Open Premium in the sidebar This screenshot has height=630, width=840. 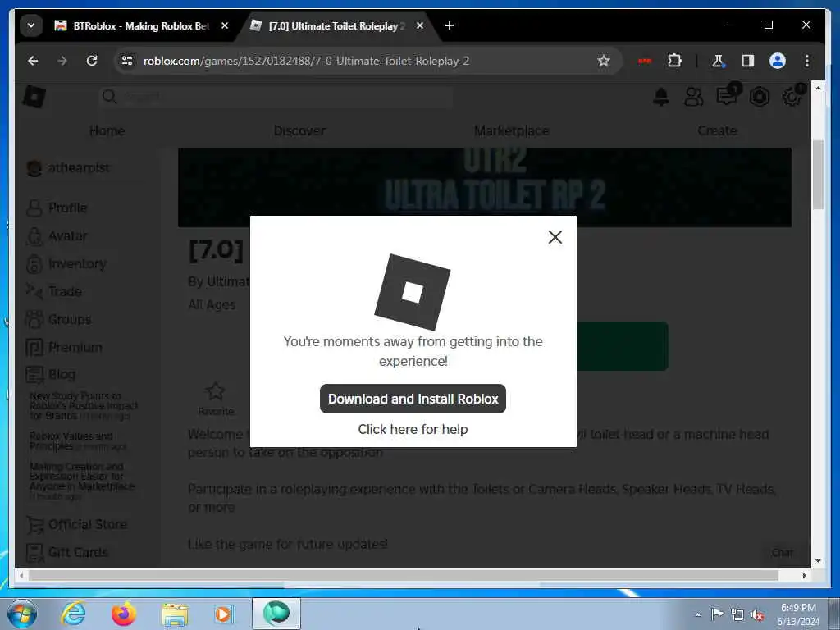click(64, 347)
